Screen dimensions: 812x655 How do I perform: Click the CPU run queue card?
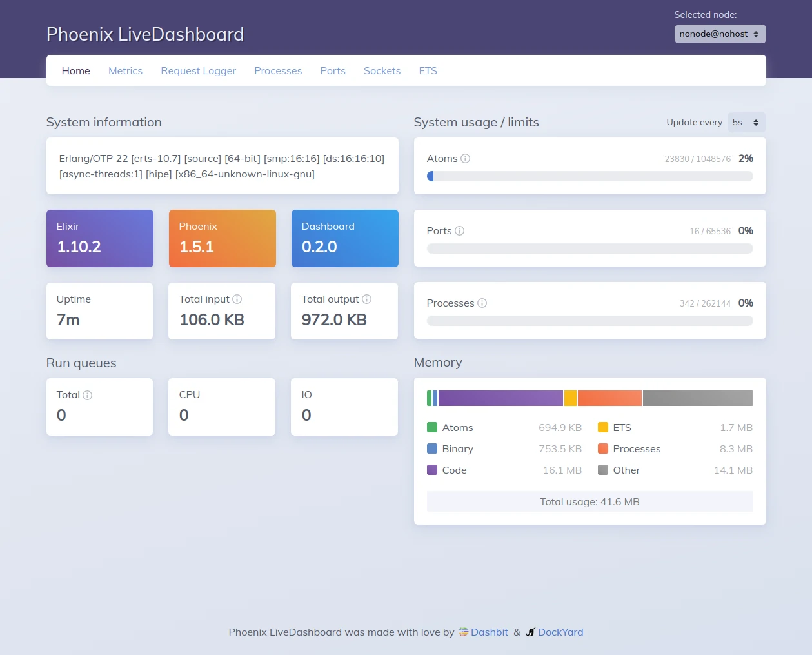click(222, 407)
